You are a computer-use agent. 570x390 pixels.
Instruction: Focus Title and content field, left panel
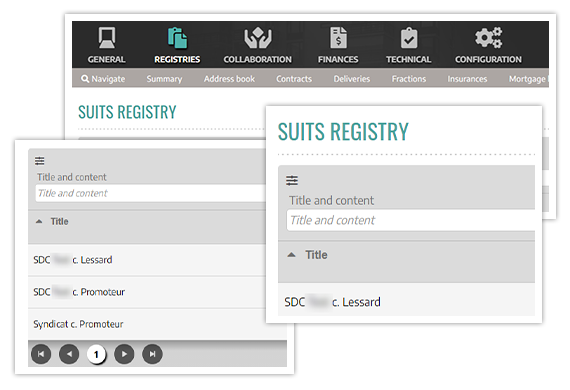151,193
